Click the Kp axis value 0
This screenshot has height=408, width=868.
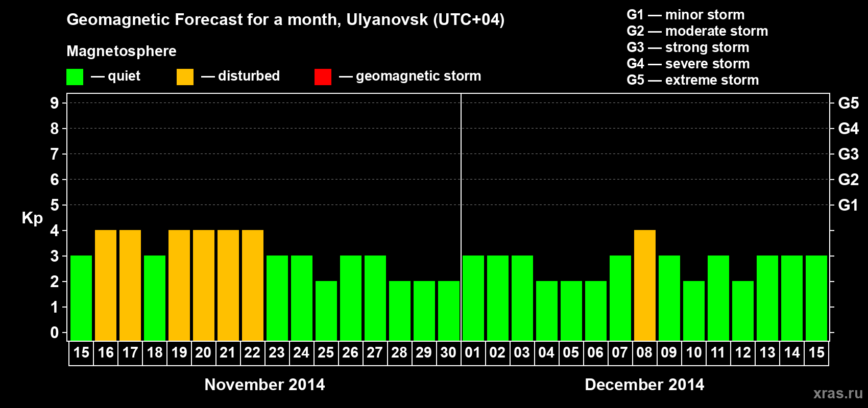[55, 333]
